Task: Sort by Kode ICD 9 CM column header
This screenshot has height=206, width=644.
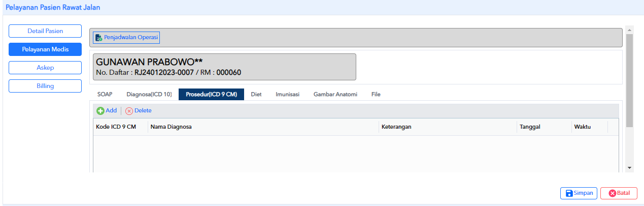Action: 120,127
